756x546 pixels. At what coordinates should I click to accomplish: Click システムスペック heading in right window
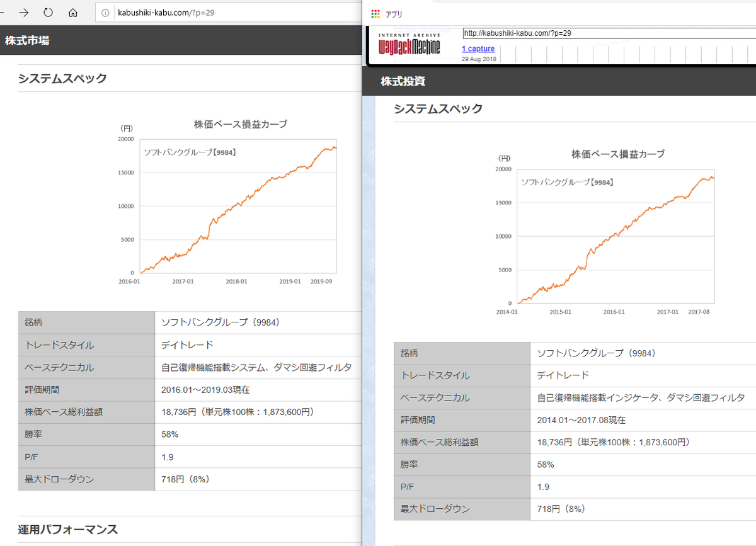tap(438, 109)
